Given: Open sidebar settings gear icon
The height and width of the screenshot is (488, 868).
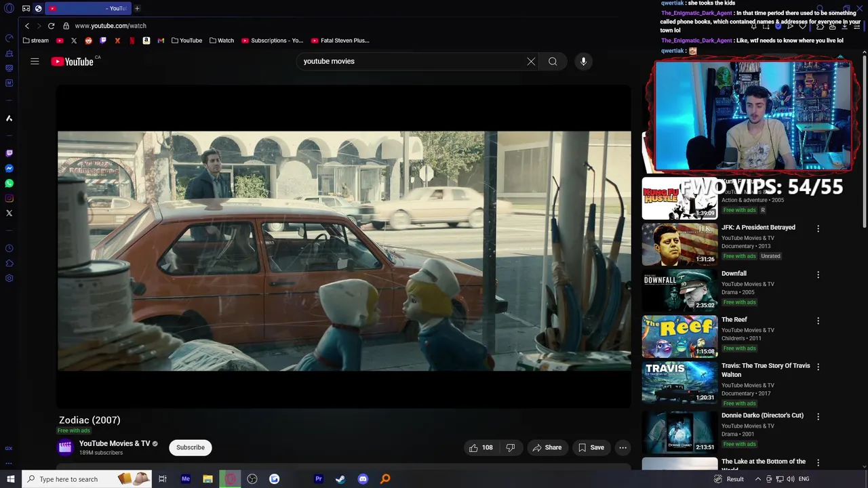Looking at the screenshot, I should point(9,279).
